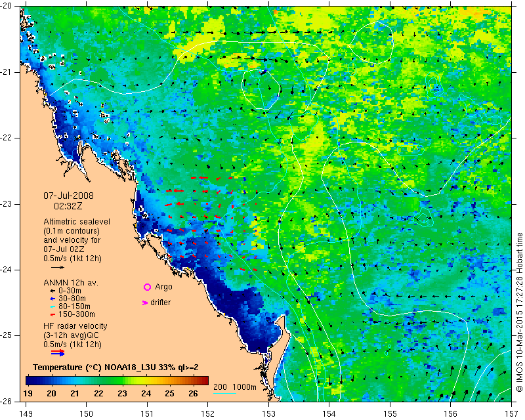Click the blue 30-80m arrow marker
This screenshot has width=525, height=420.
click(x=52, y=299)
